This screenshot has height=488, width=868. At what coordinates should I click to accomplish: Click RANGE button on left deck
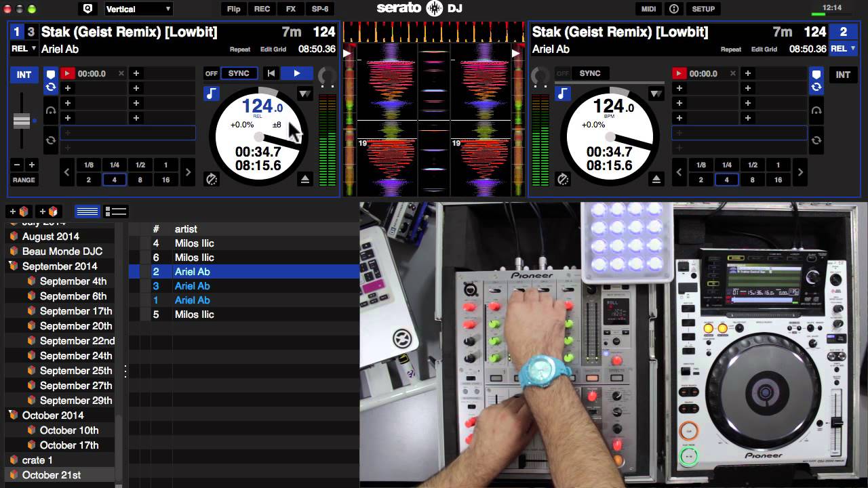24,180
